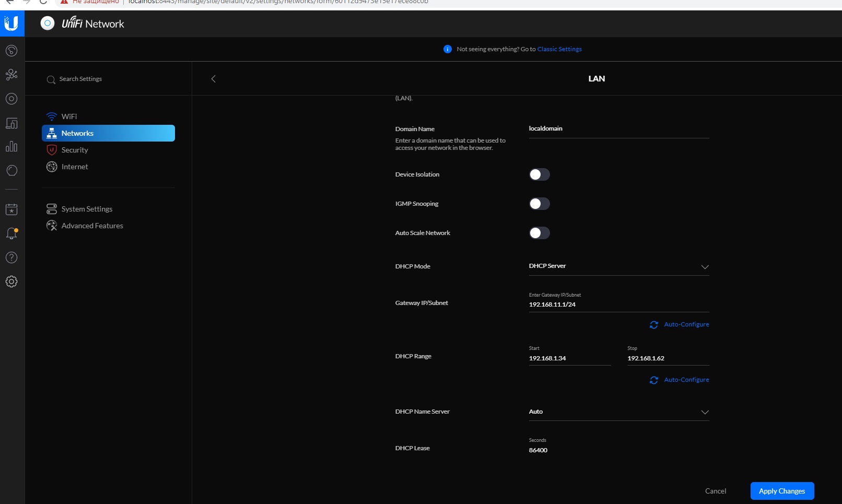Screen dimensions: 842x504
Task: Go back using the left chevron arrow
Action: (213, 79)
